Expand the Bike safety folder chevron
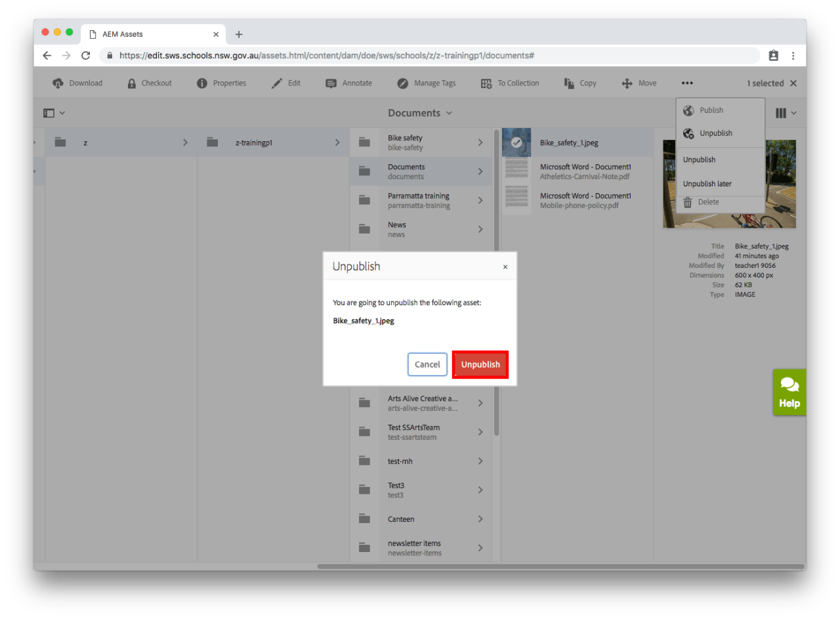This screenshot has height=619, width=840. tap(480, 142)
